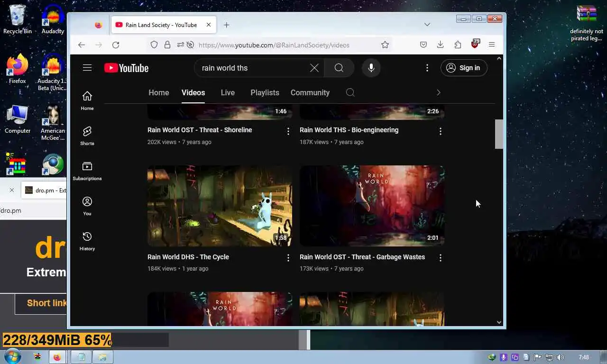Save page to Pocket
Viewport: 607px width, 364px height.
423,45
